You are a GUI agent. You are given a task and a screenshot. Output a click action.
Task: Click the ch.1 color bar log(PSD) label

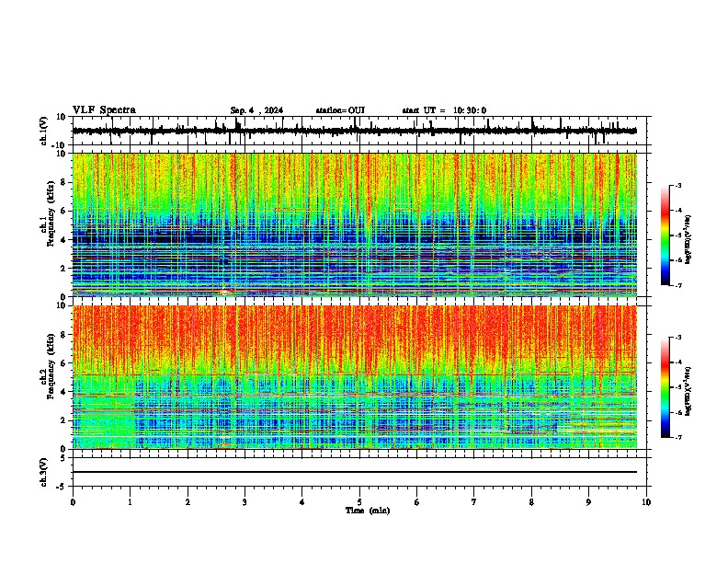point(688,240)
